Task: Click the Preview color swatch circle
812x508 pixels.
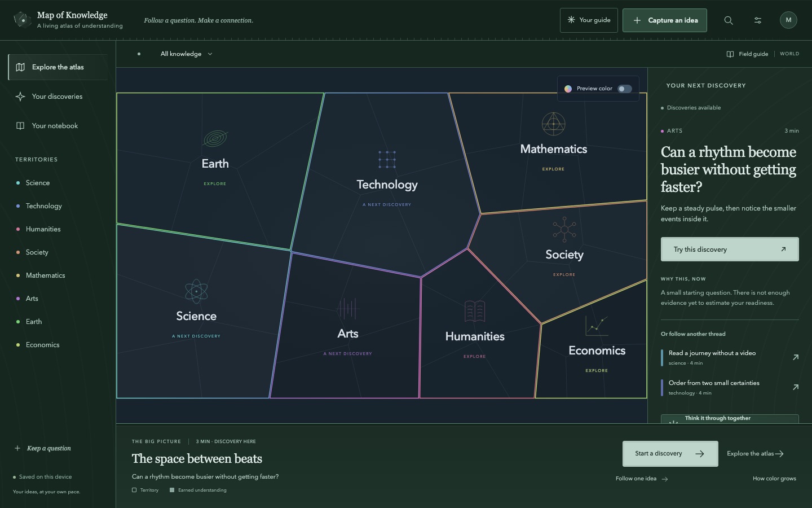Action: click(x=568, y=89)
